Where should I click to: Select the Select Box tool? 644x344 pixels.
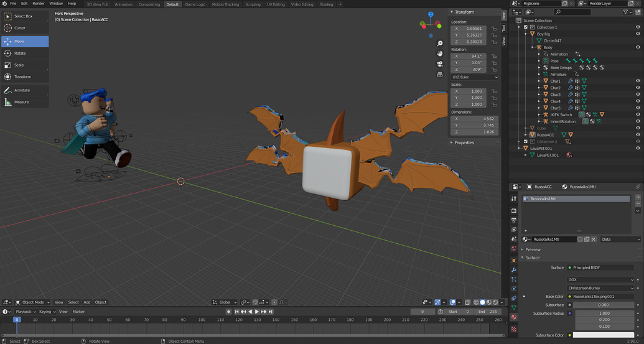[25, 16]
